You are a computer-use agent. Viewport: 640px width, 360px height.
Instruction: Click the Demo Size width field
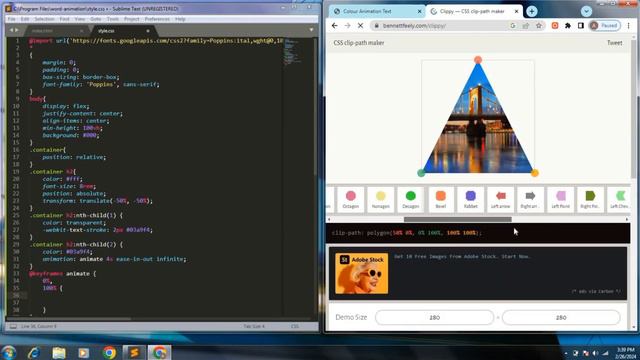point(434,317)
